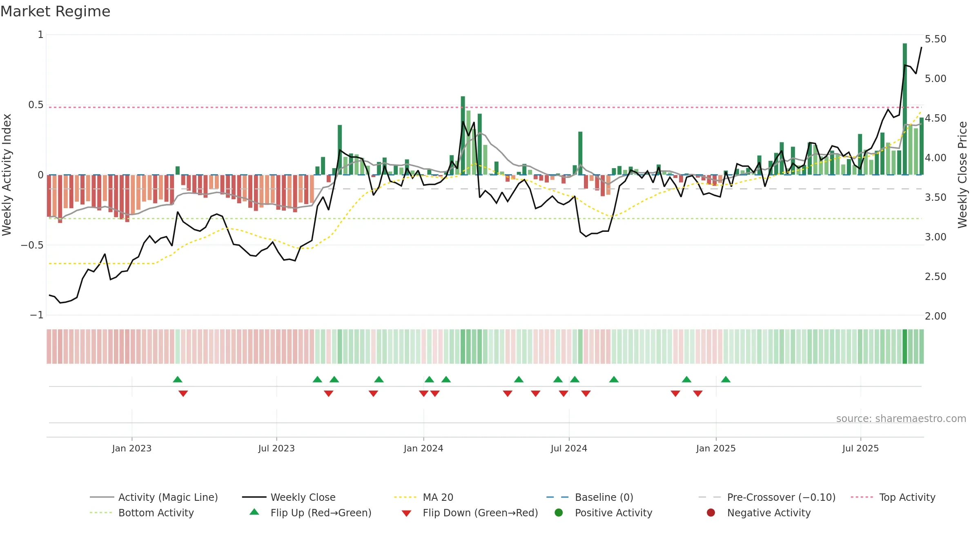The image size is (980, 551).
Task: Click the Jul 2024 x-axis label
Action: [x=569, y=448]
